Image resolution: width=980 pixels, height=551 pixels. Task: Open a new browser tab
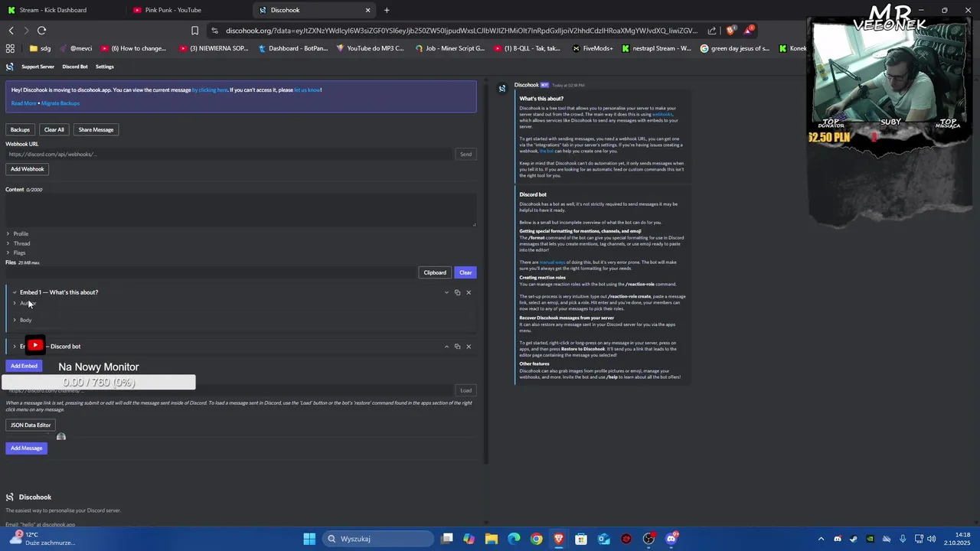click(x=387, y=10)
